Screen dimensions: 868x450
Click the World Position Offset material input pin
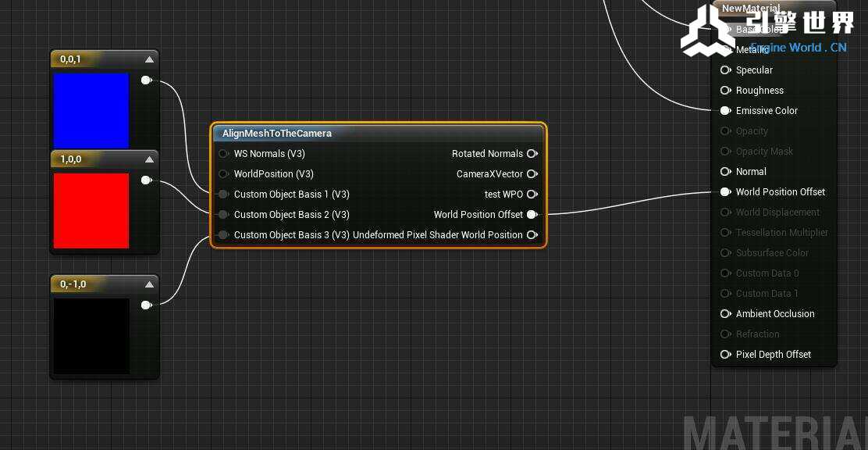(x=725, y=192)
